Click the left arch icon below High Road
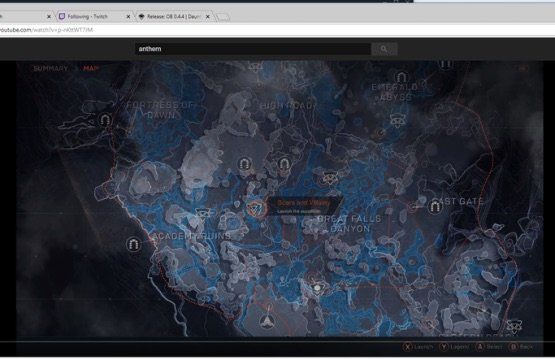Screen dimensions: 555x360 point(244,164)
